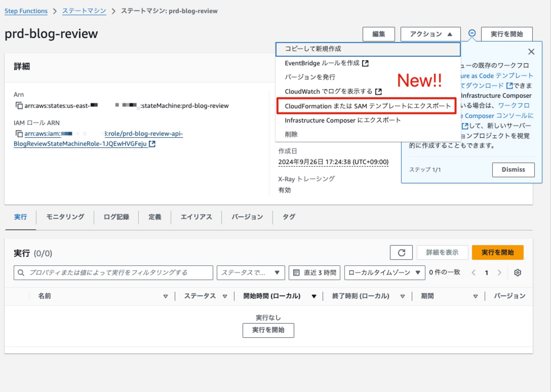The height and width of the screenshot is (392, 551).
Task: Close the tutorial popover with X
Action: click(x=531, y=52)
